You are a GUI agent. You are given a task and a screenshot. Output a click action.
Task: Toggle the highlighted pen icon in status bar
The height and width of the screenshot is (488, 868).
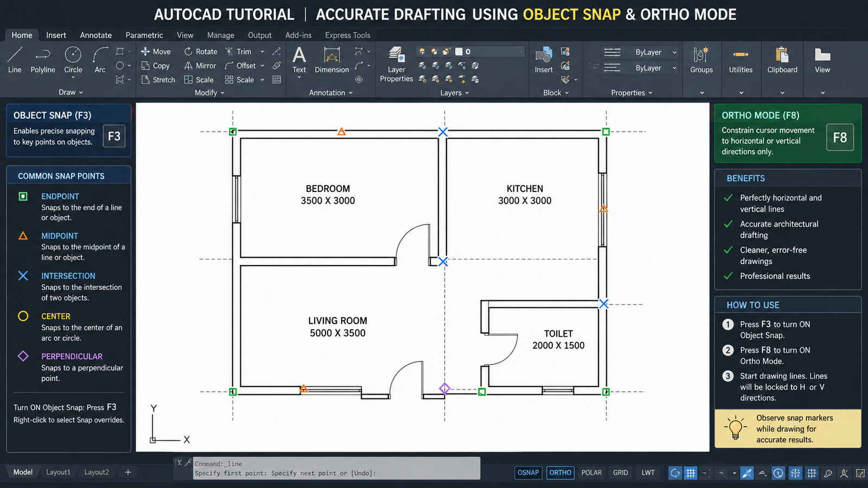[x=747, y=473]
